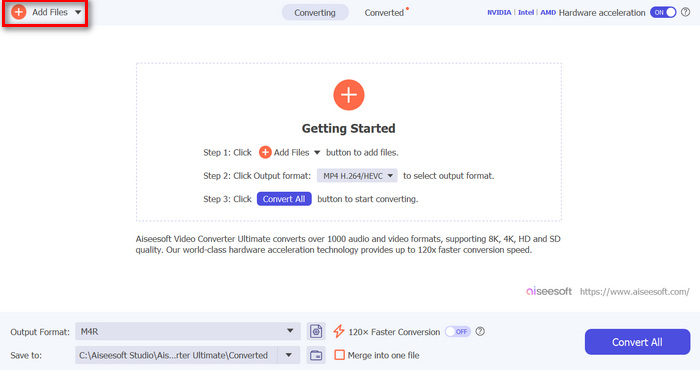
Task: Check the Merge into one file box
Action: coord(340,355)
